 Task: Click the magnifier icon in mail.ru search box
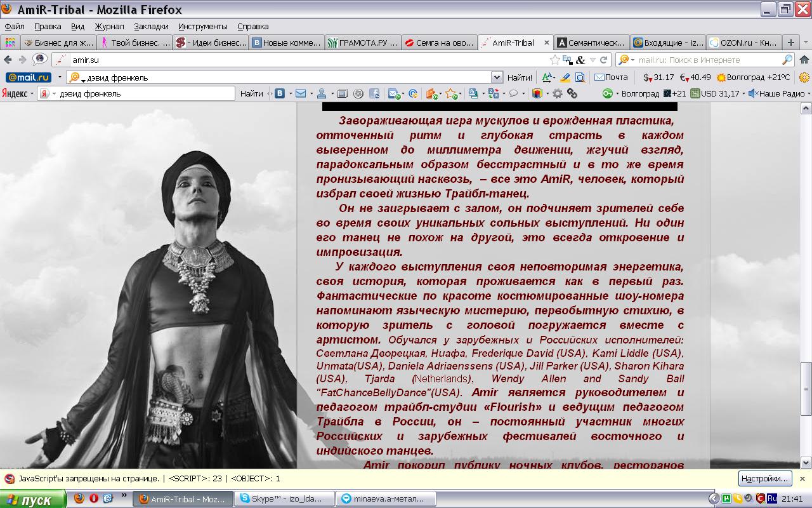787,60
